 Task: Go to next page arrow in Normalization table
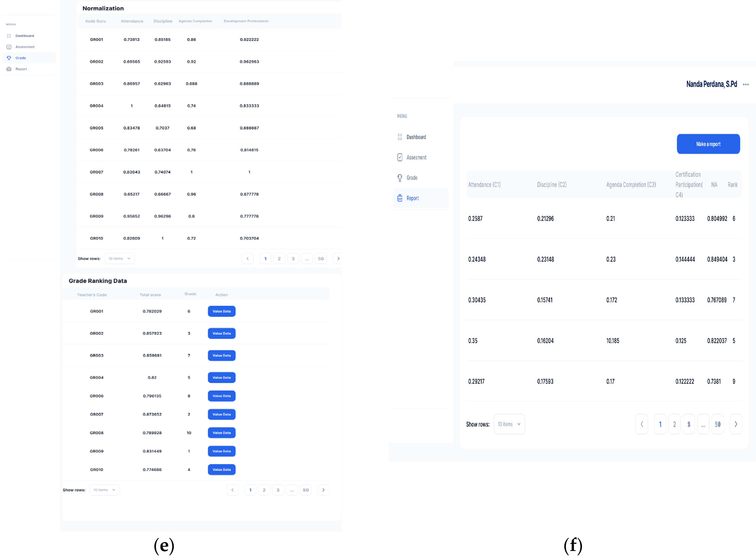(338, 259)
